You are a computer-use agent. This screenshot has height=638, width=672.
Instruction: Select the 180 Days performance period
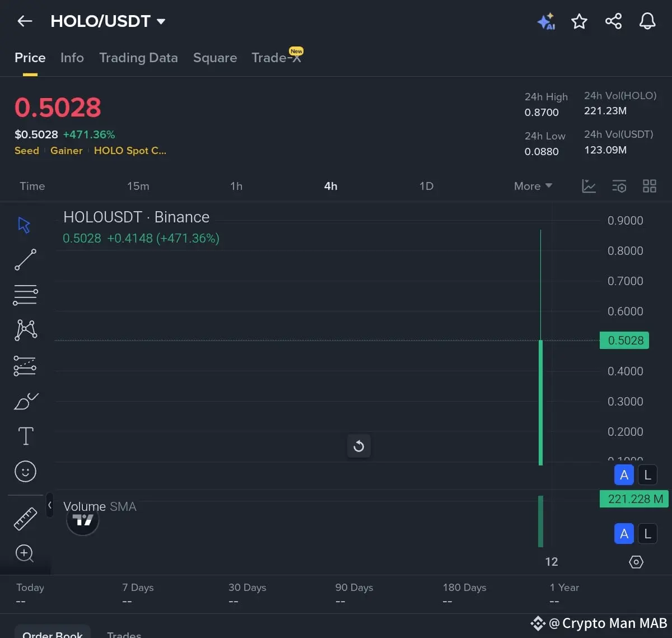[x=464, y=594]
